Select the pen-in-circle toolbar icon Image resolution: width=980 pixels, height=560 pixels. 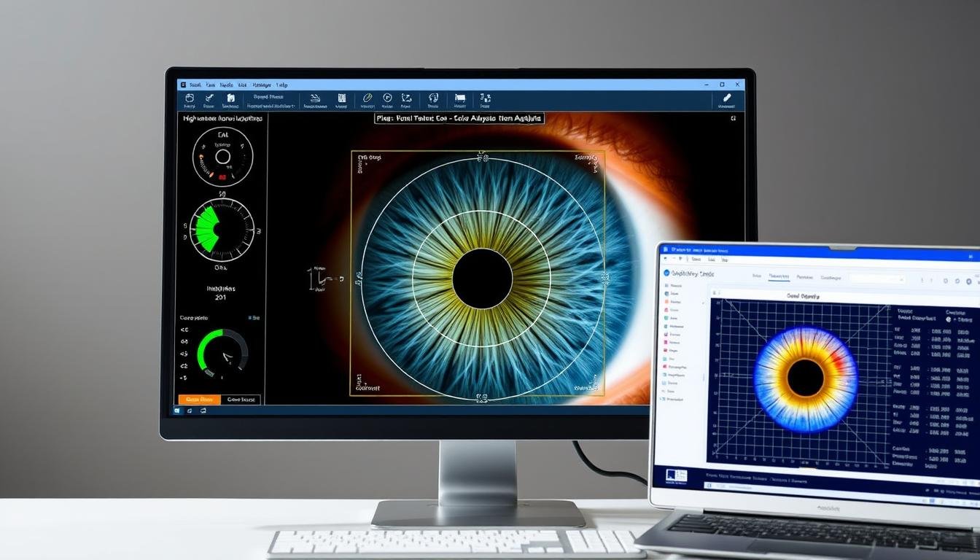click(367, 97)
